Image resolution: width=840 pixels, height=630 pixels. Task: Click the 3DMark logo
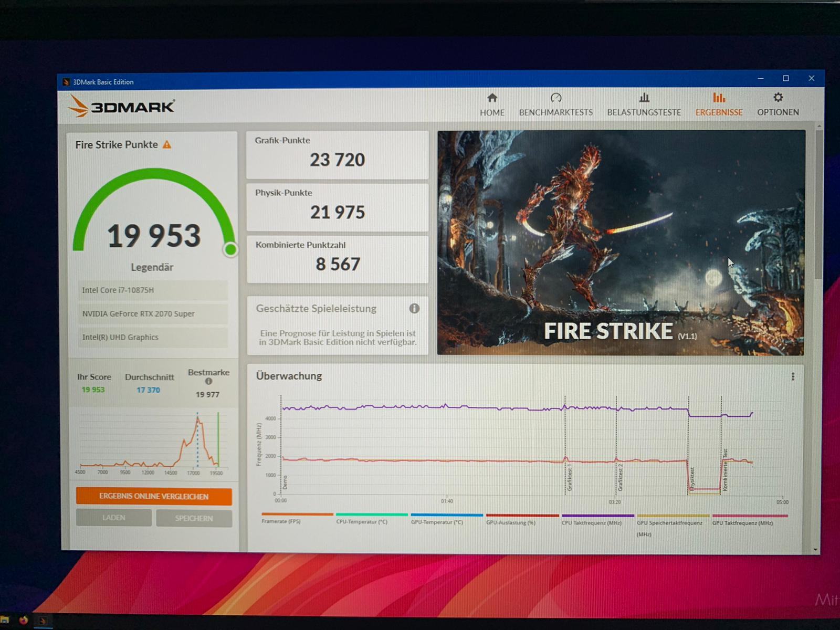[x=121, y=107]
